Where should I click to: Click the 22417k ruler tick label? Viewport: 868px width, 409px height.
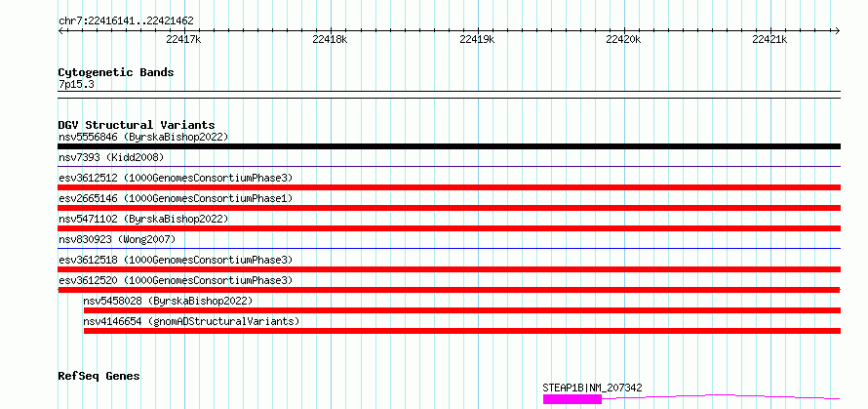183,39
